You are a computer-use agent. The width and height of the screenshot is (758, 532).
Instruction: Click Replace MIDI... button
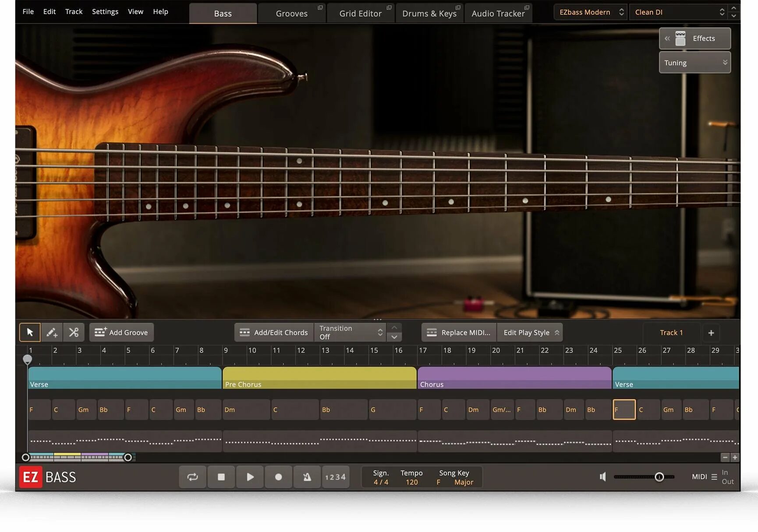click(x=459, y=332)
